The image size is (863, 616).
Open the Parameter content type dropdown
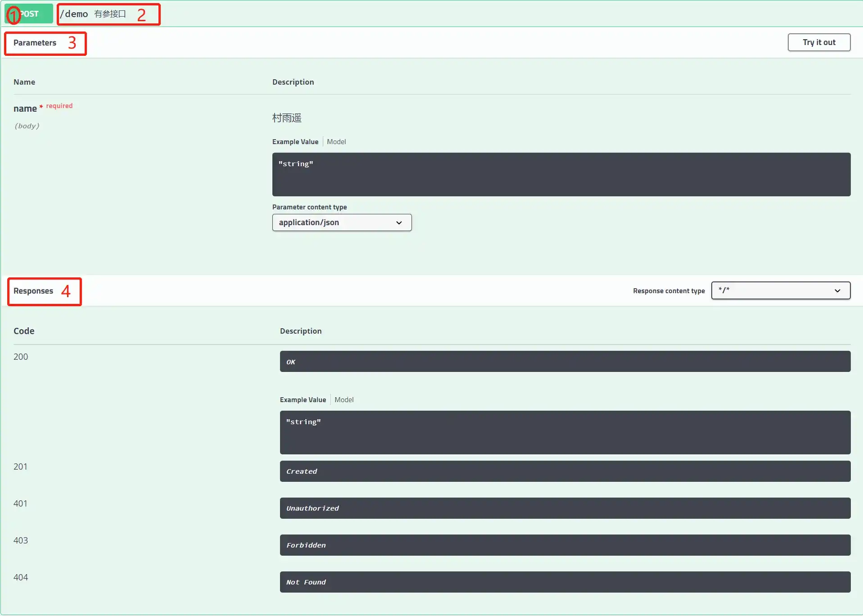pyautogui.click(x=342, y=222)
